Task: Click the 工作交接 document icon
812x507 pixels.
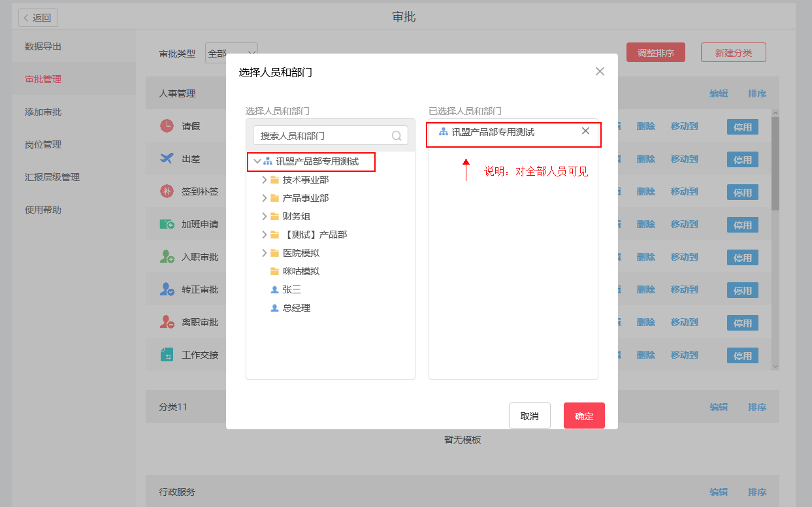Action: click(x=167, y=355)
